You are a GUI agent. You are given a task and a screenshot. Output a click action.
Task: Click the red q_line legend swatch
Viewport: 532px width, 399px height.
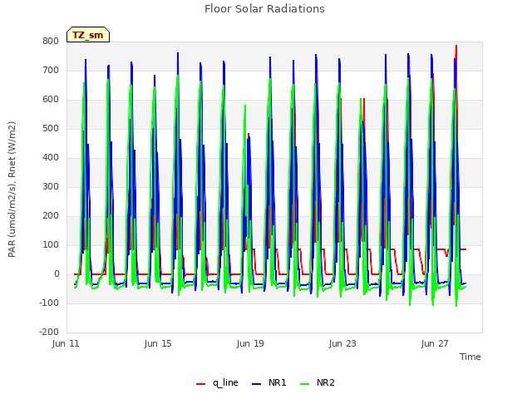[201, 384]
